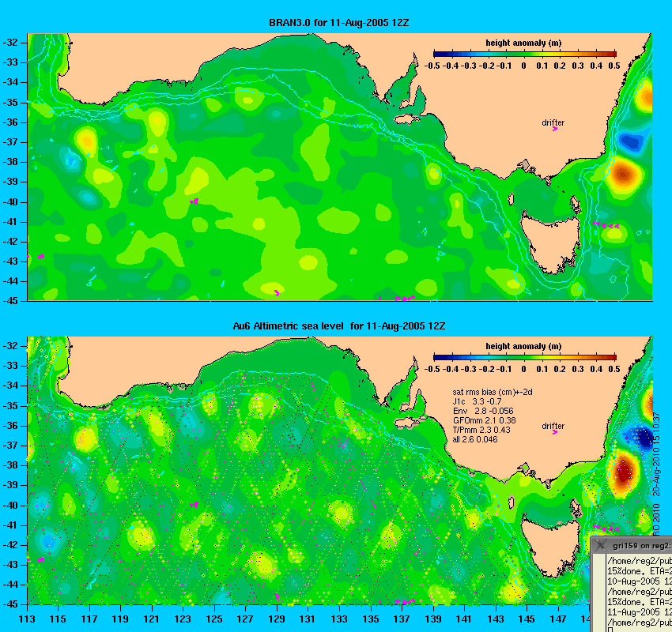Click the '11-Aug-2005' line in the terminal

640,612
